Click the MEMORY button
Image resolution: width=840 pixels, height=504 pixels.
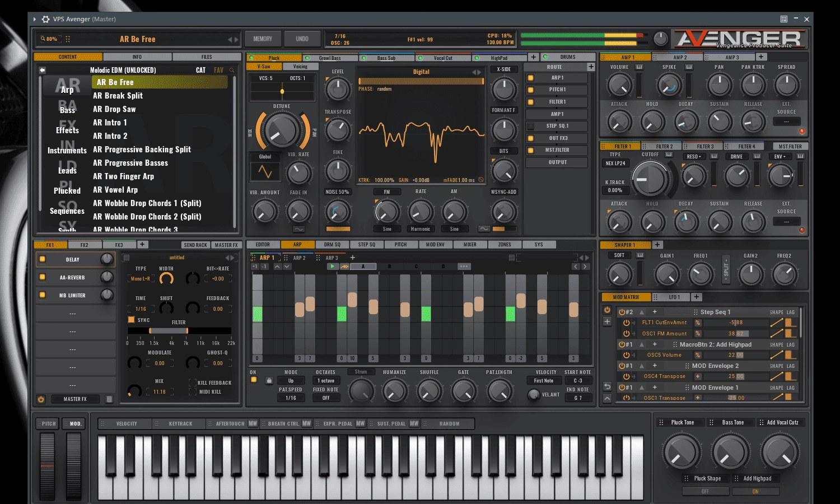coord(263,39)
